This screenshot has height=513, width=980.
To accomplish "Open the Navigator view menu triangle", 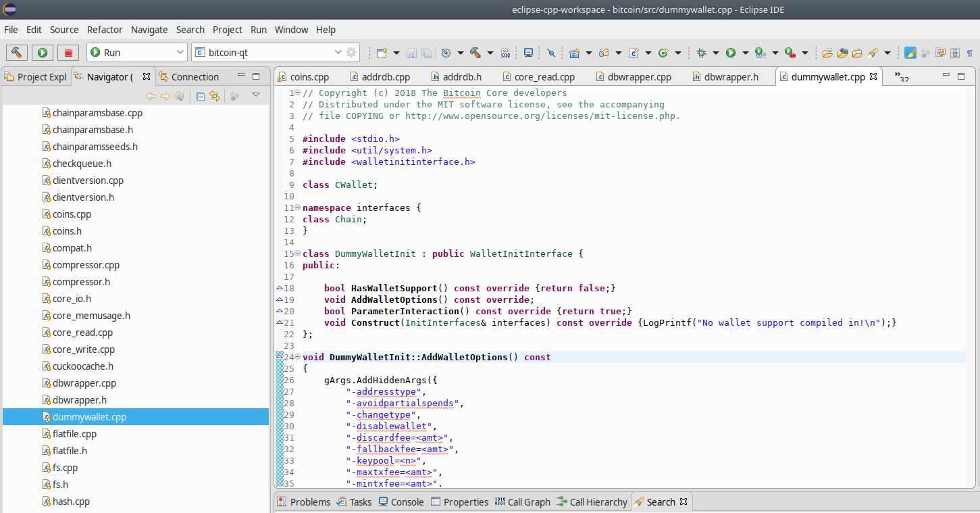I will click(256, 95).
